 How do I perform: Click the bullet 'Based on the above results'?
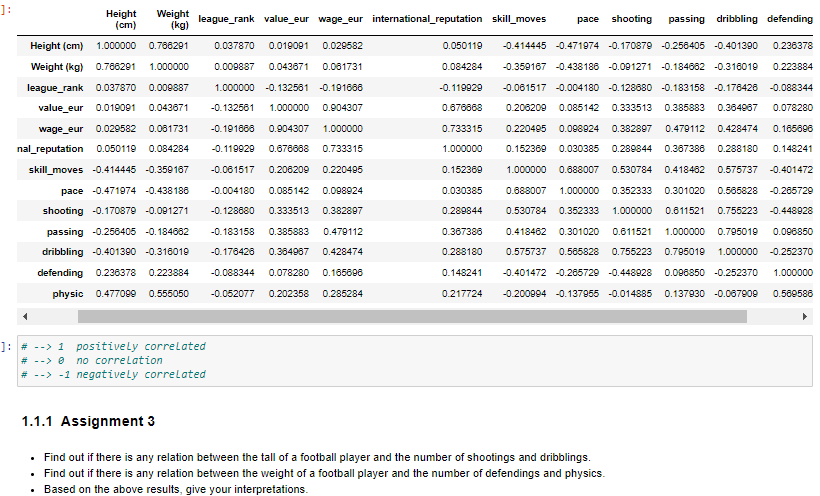click(x=176, y=490)
